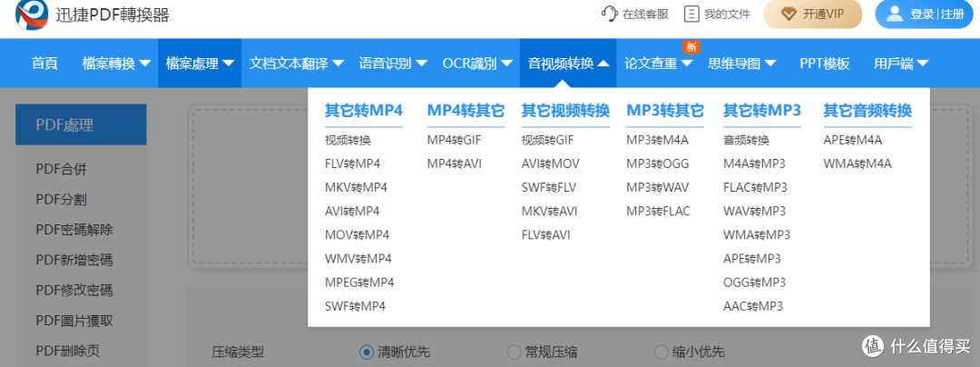Open PDF合併 in the sidebar
Image resolution: width=980 pixels, height=367 pixels.
tap(62, 169)
